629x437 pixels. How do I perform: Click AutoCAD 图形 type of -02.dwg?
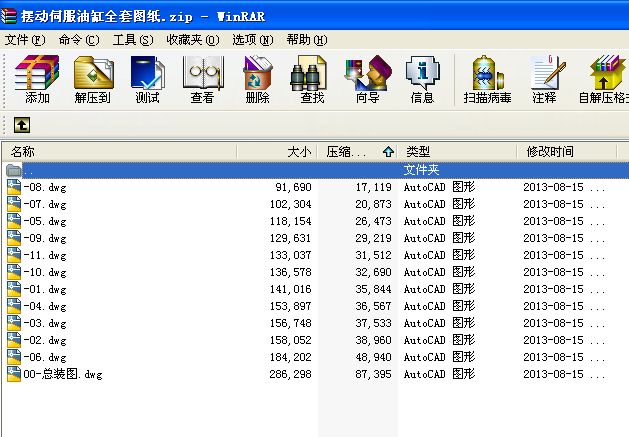click(439, 340)
